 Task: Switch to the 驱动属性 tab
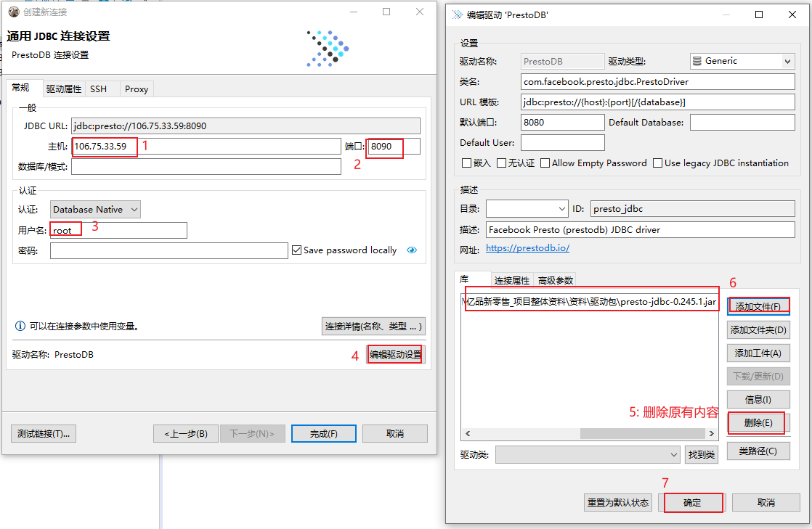click(63, 89)
